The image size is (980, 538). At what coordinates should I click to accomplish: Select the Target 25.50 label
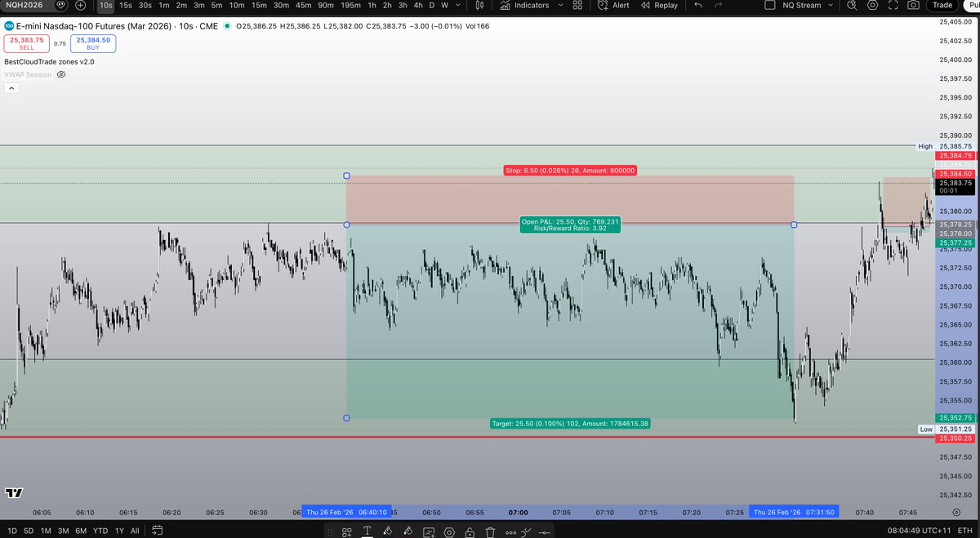point(570,424)
